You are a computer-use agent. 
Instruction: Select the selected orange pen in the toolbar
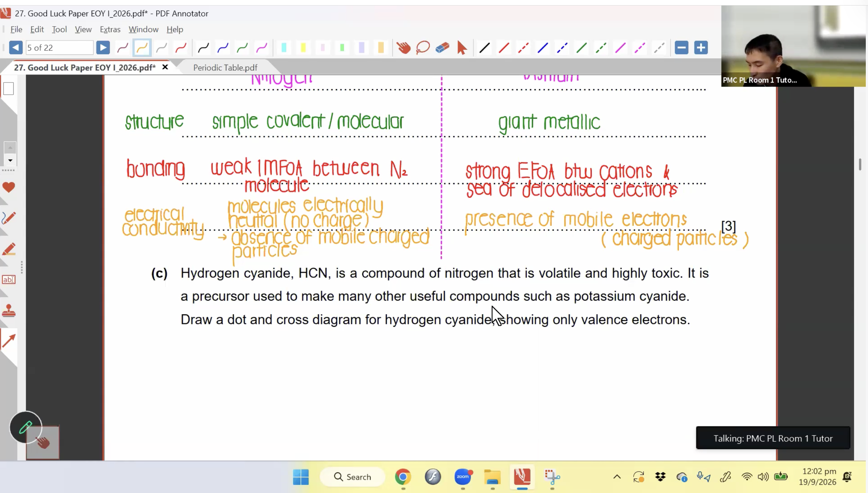(142, 48)
